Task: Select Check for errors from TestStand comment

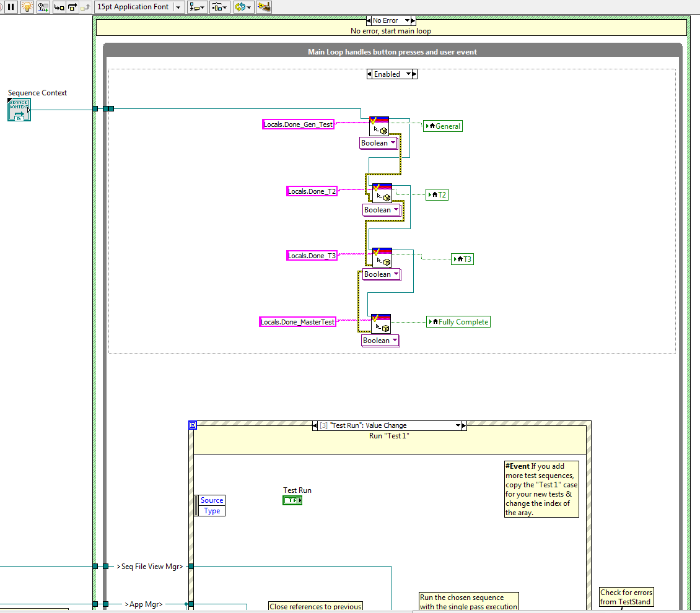Action: [x=626, y=597]
